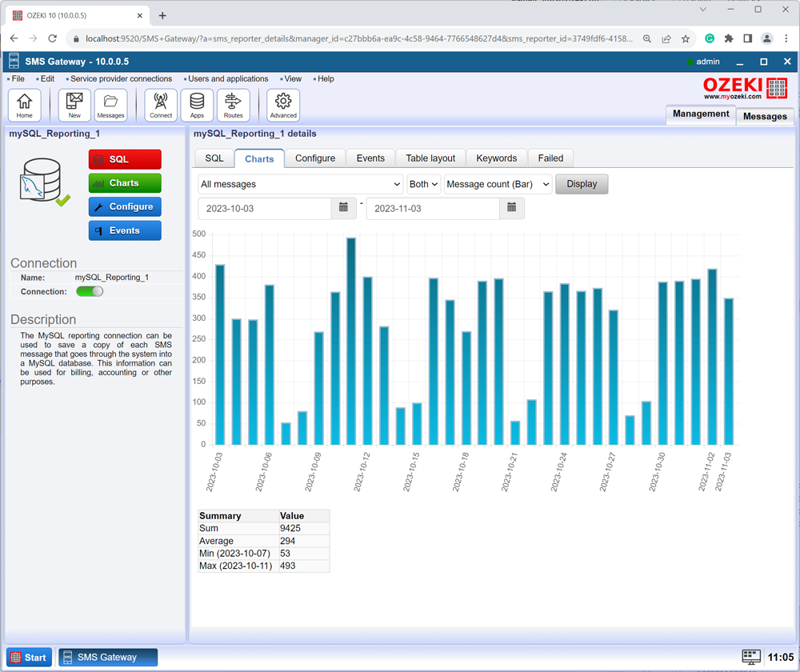
Task: Toggle the Connection switch off
Action: 90,291
